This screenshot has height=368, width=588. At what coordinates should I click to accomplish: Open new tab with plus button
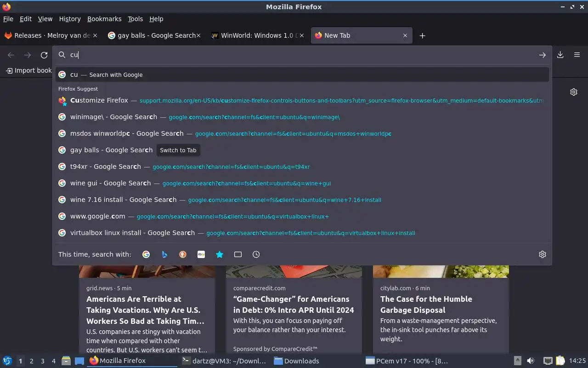[423, 35]
